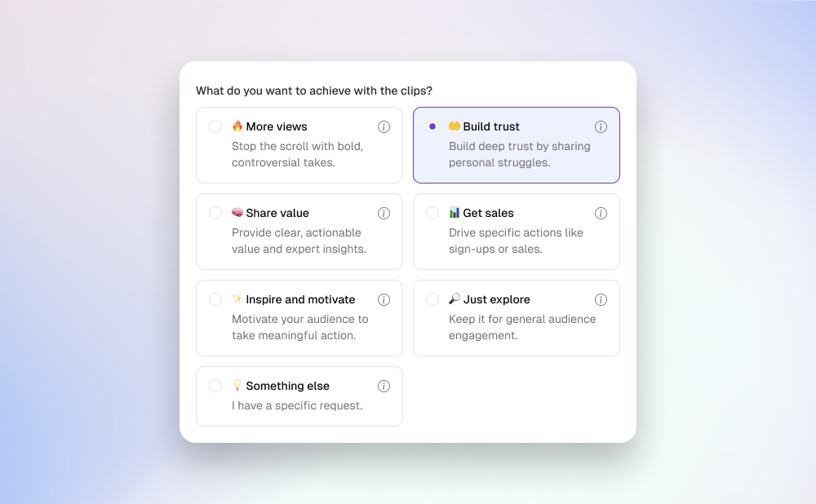Screen dimensions: 816x504
Task: Click the magnifier emoji on Just explore
Action: [455, 299]
